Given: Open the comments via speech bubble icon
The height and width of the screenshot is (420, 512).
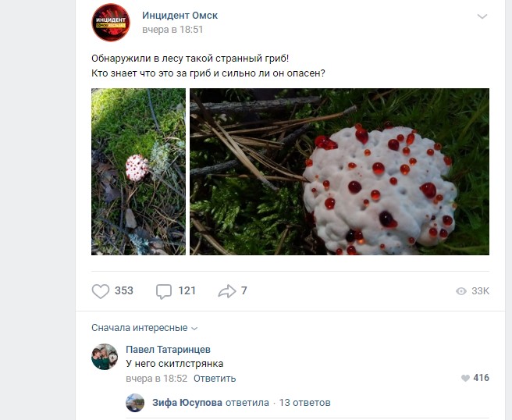Looking at the screenshot, I should click(164, 291).
